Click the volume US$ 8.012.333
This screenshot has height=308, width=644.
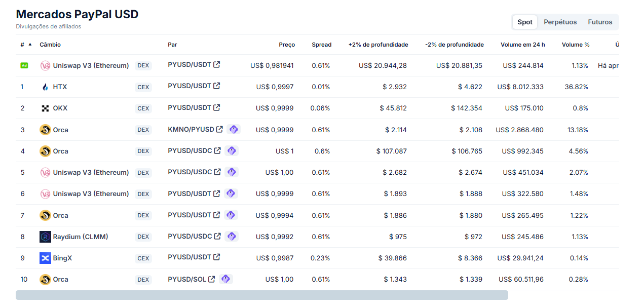point(520,87)
